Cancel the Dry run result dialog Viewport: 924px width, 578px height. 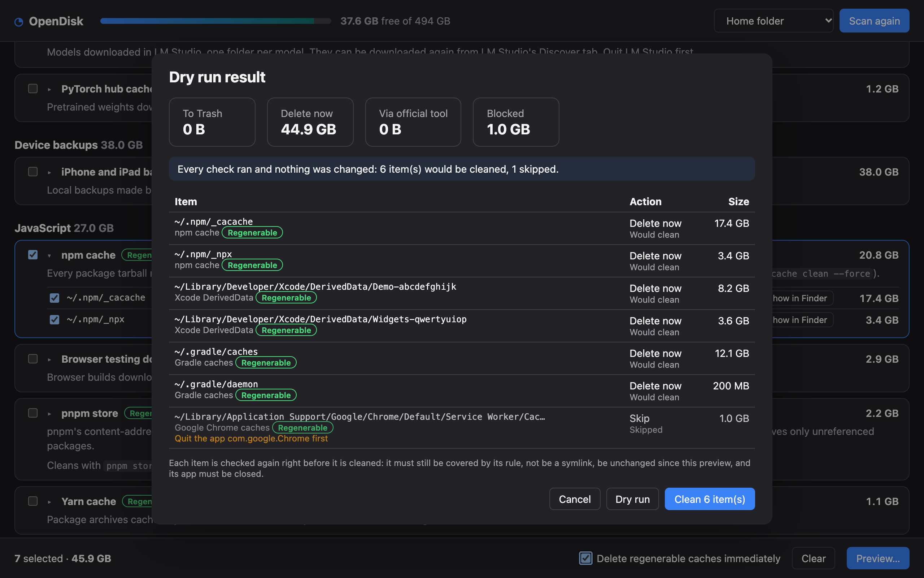tap(575, 499)
